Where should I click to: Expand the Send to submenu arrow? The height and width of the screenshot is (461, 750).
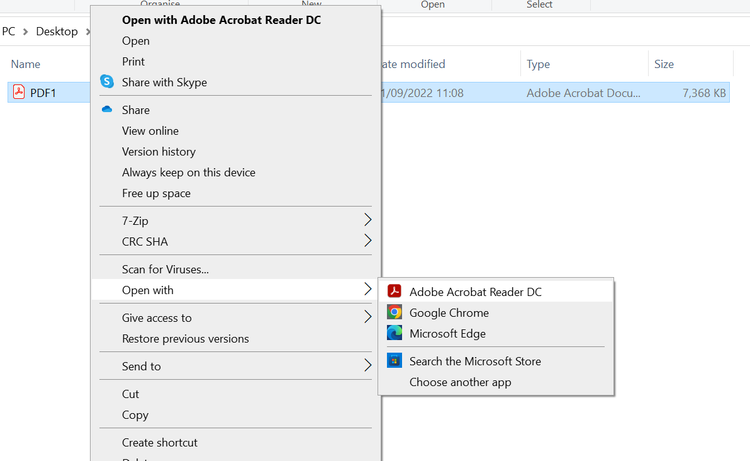[367, 366]
